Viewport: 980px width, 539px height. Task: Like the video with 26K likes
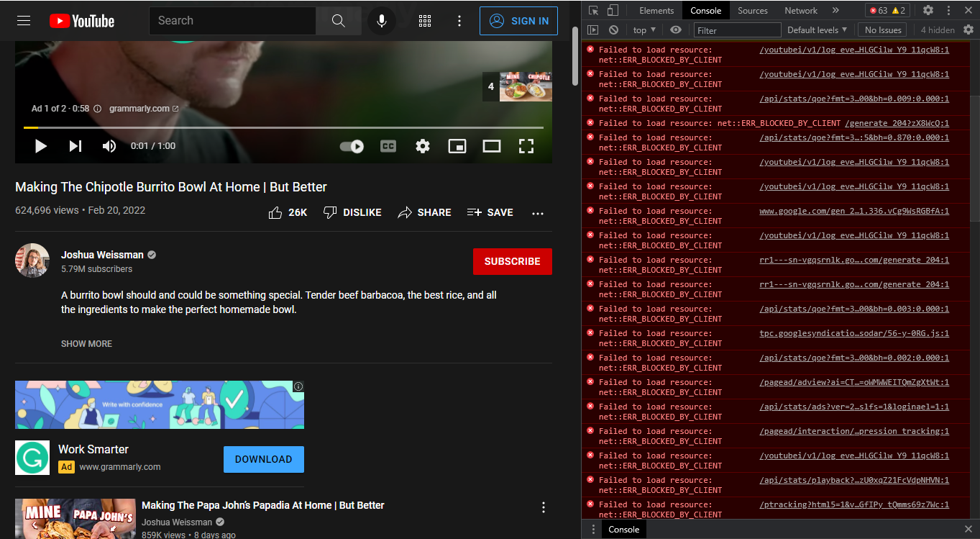288,212
